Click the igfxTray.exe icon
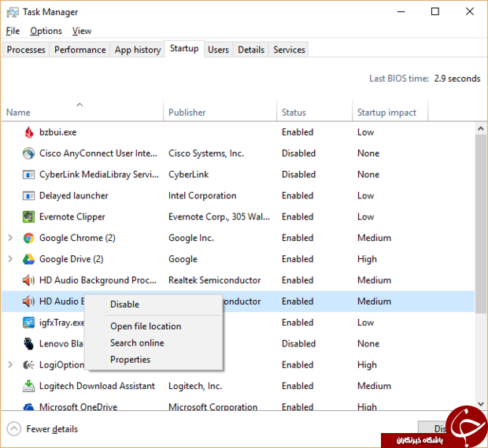 [x=28, y=323]
